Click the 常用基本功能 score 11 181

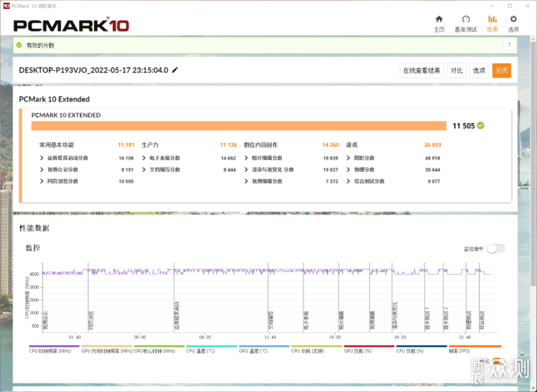click(x=126, y=145)
